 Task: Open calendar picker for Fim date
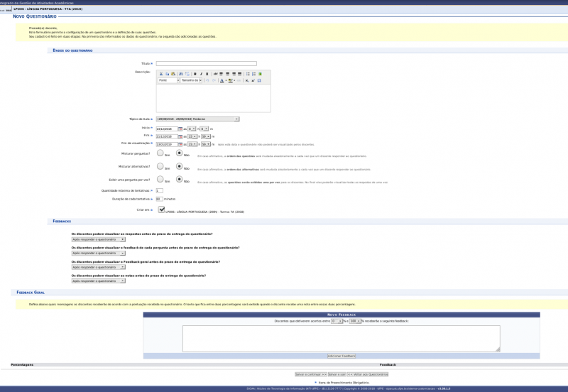click(179, 136)
